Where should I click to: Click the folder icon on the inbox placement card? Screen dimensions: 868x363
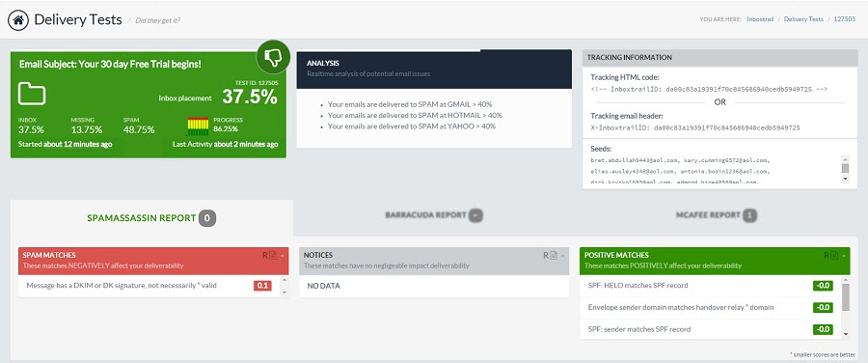coord(32,93)
